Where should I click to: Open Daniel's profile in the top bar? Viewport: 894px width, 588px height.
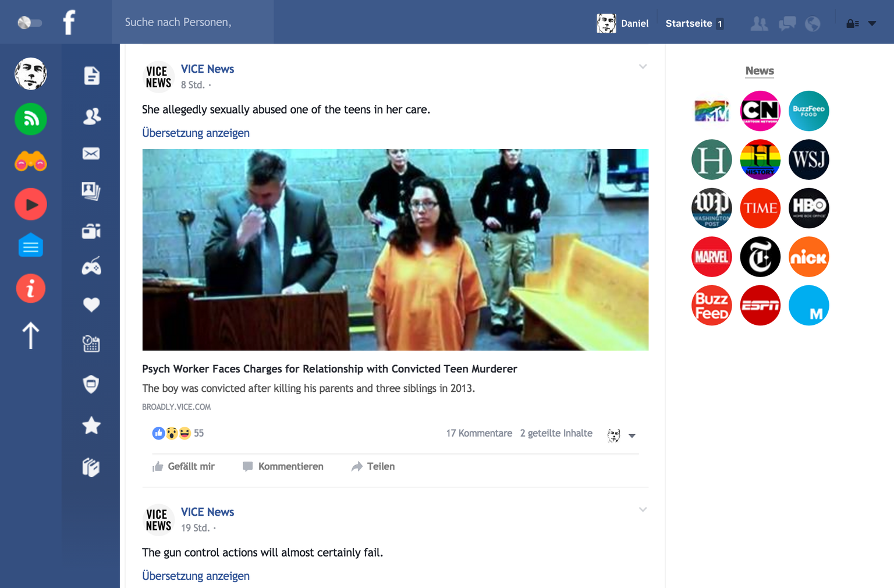coord(623,23)
